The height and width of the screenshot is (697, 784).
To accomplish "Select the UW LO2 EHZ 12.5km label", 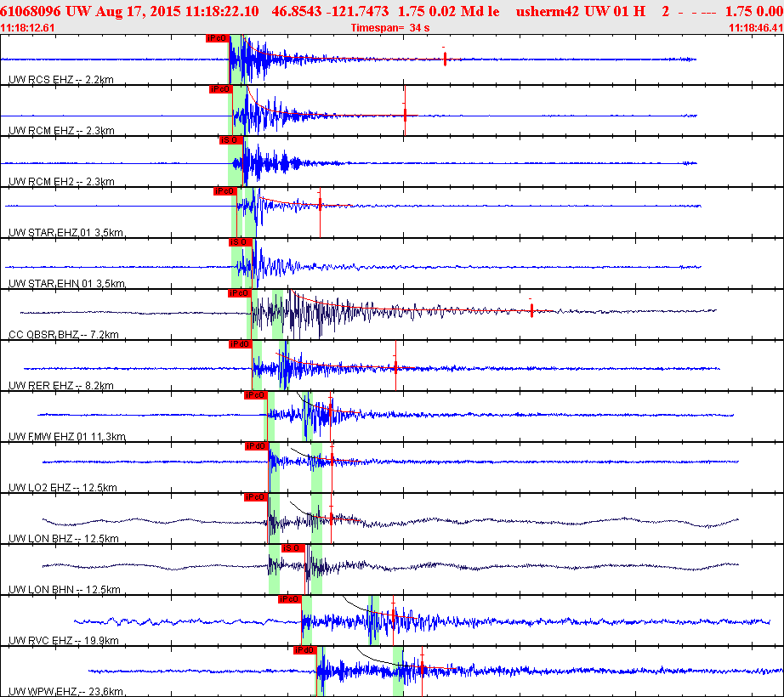I will 63,487.
